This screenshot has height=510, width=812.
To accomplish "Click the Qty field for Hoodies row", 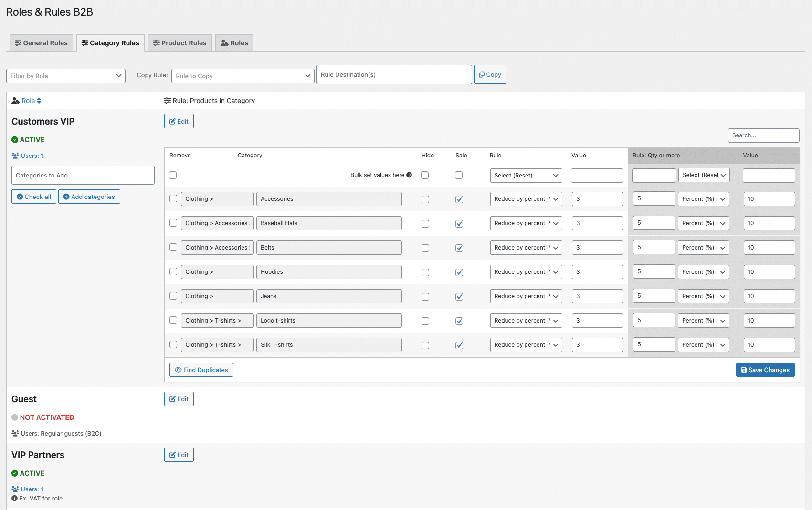I will point(654,271).
